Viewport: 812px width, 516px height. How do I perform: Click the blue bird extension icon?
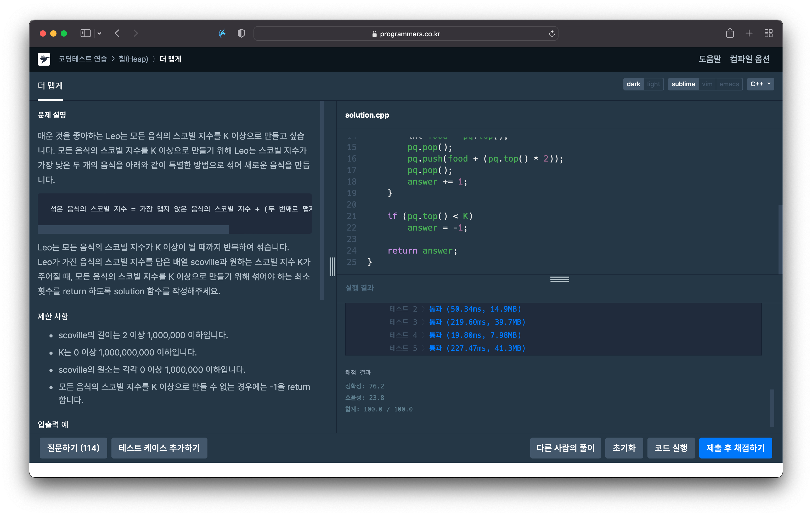click(222, 33)
